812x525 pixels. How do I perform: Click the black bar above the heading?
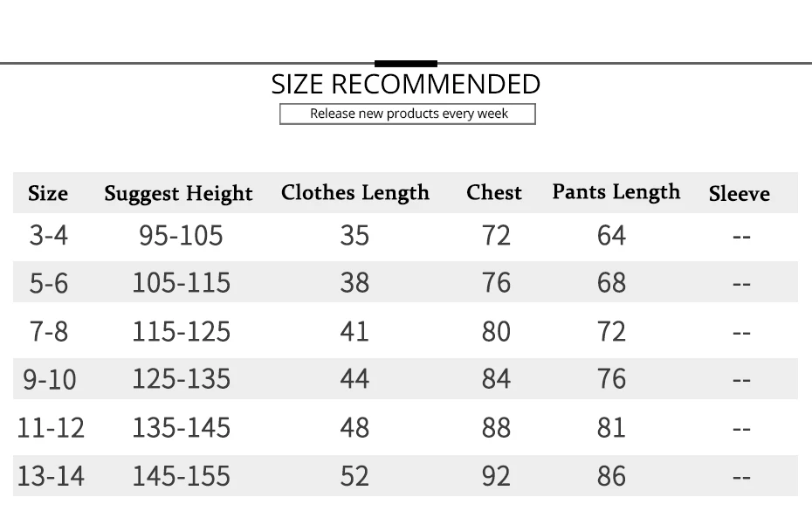tap(406, 64)
